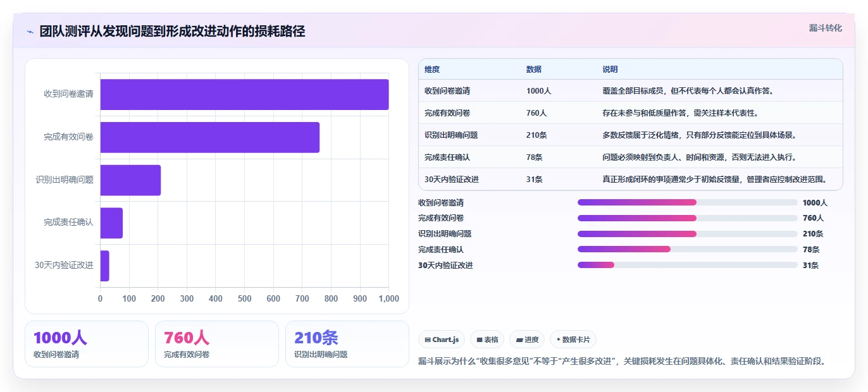Viewport: 868px width, 392px height.
Task: Click the 收到问卷邀请 progress bar
Action: pos(687,202)
